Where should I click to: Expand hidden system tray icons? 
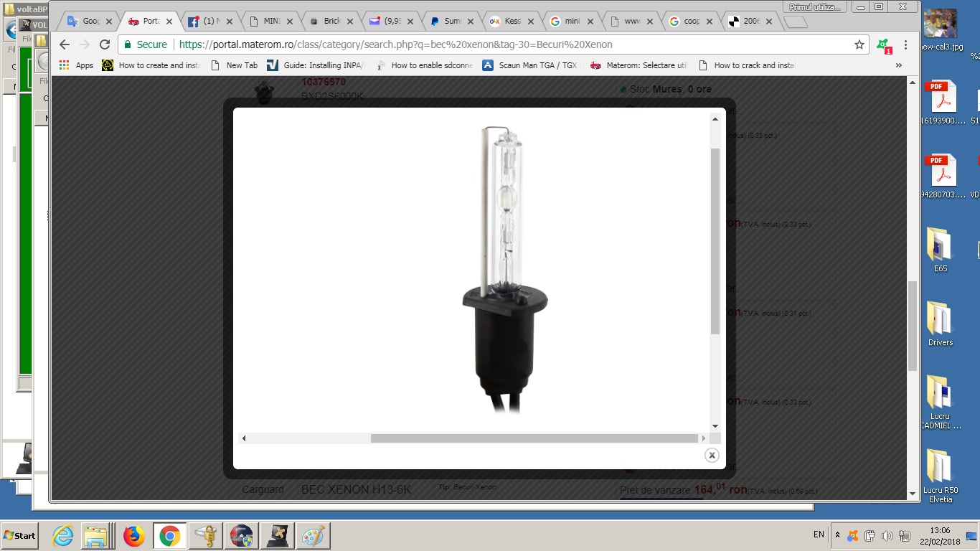tap(837, 535)
